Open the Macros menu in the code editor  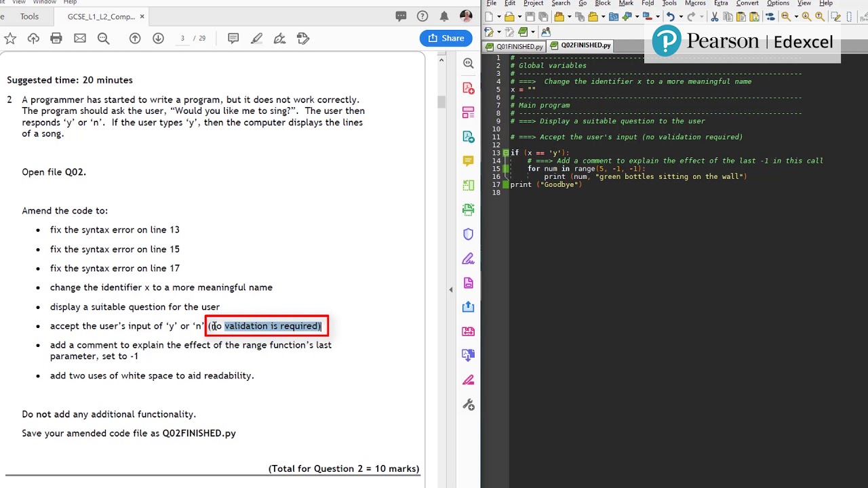[695, 3]
